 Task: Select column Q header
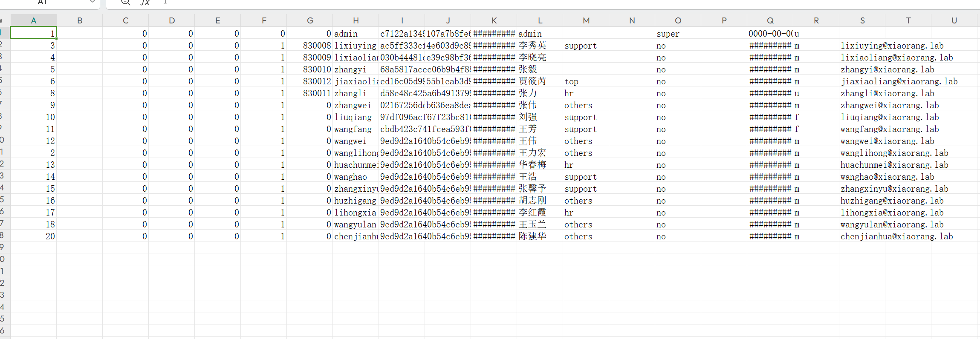pyautogui.click(x=770, y=20)
